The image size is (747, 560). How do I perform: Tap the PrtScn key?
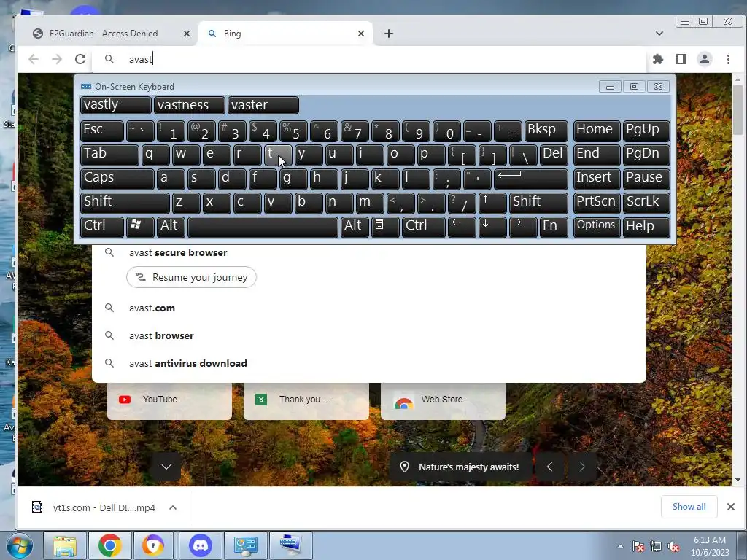pyautogui.click(x=597, y=203)
